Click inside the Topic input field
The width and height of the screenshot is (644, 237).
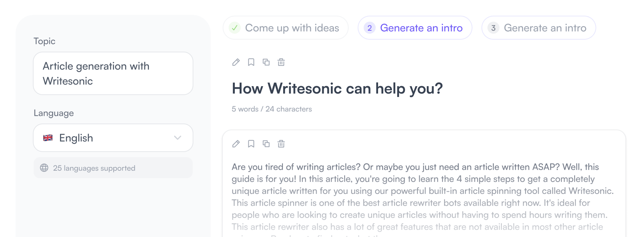point(113,73)
